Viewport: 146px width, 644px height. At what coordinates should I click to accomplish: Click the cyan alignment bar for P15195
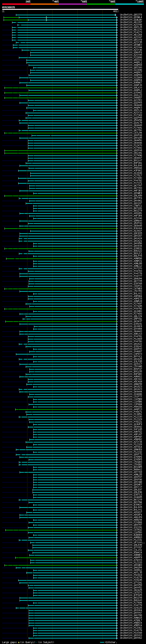pos(68,580)
